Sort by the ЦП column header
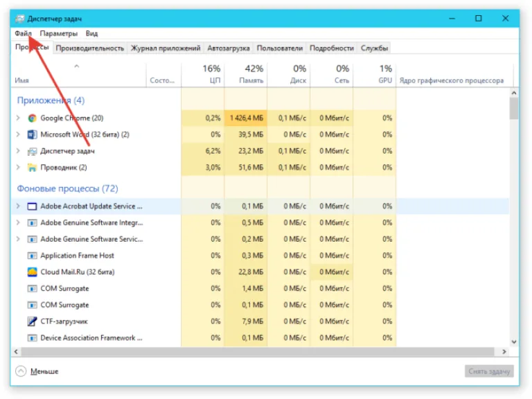 [203, 75]
